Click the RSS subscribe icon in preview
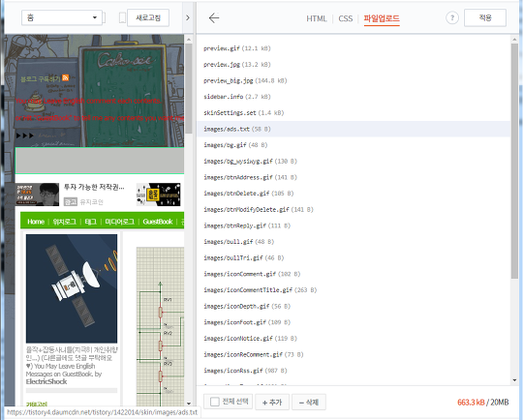This screenshot has height=420, width=523. [x=66, y=77]
